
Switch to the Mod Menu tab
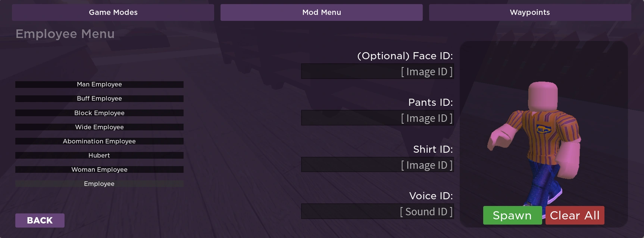pyautogui.click(x=321, y=12)
